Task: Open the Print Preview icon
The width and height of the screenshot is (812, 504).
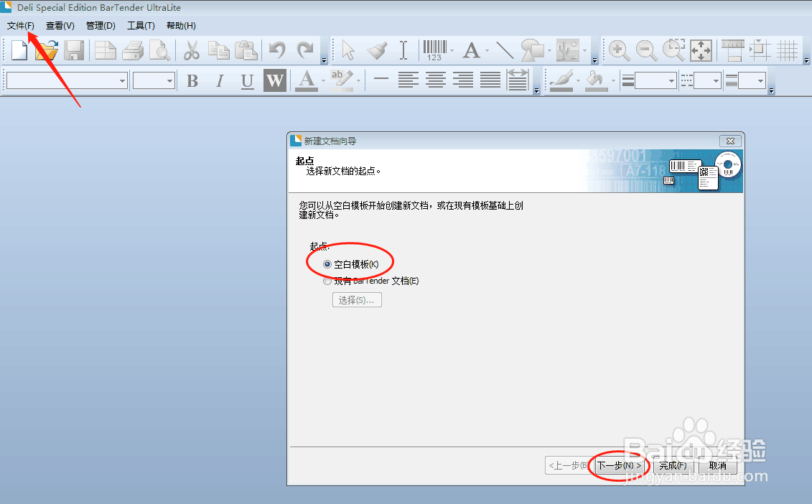Action: tap(159, 50)
